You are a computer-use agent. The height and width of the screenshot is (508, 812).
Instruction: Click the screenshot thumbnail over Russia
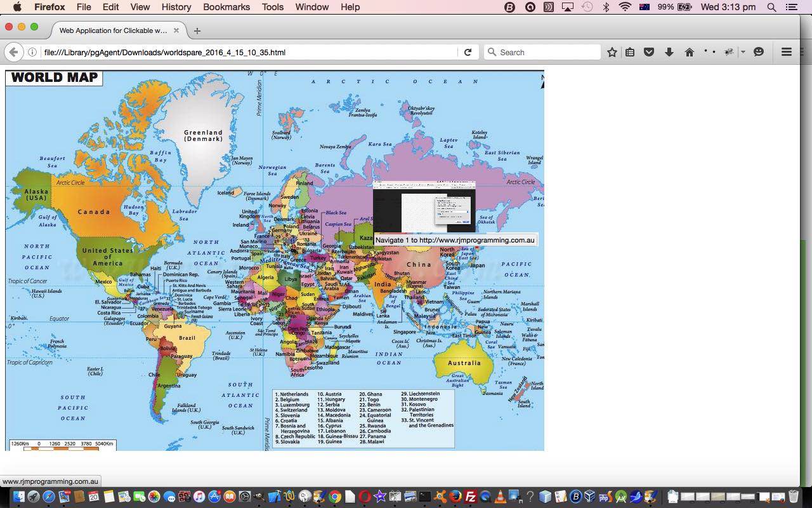[424, 206]
